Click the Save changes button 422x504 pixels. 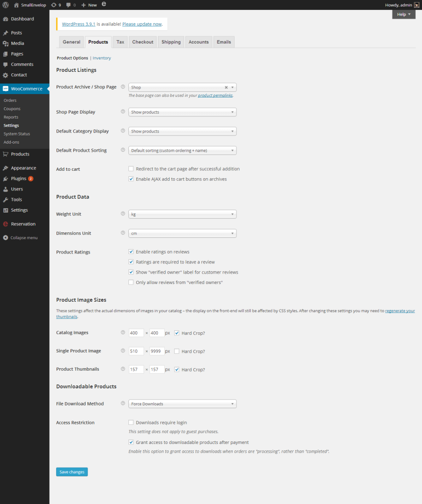72,472
